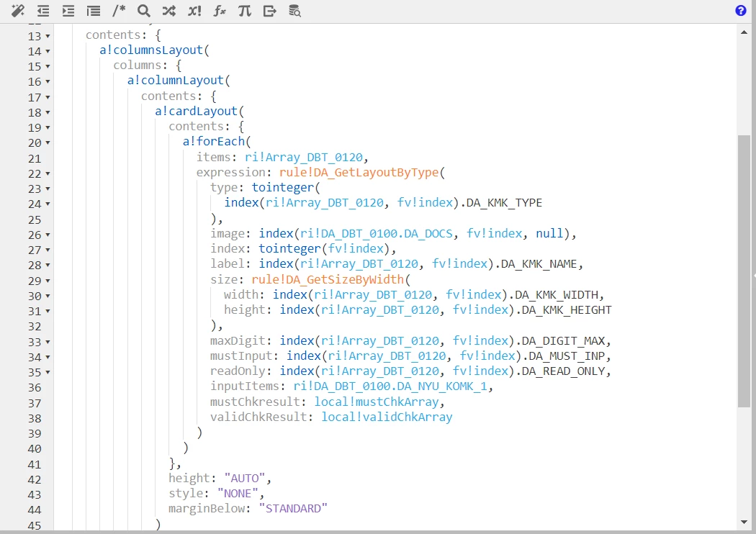Click local!mustChkArray on line 37
This screenshot has height=534, width=756.
[377, 402]
